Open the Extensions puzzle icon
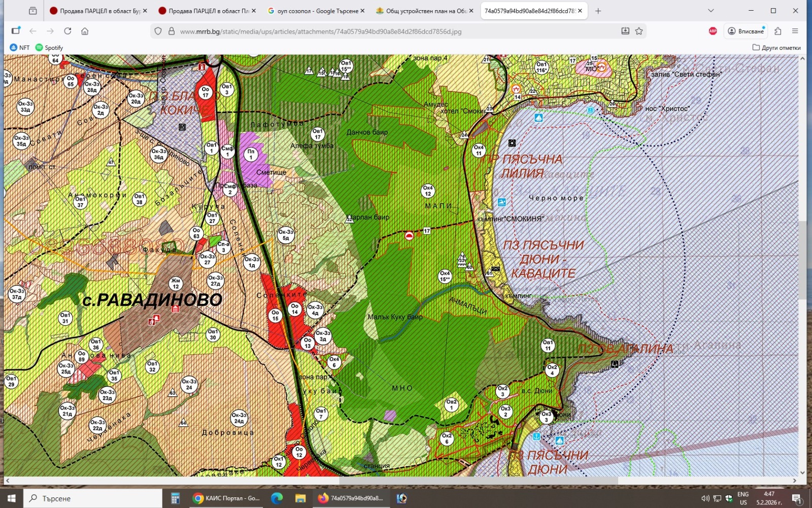The height and width of the screenshot is (508, 812). (777, 31)
